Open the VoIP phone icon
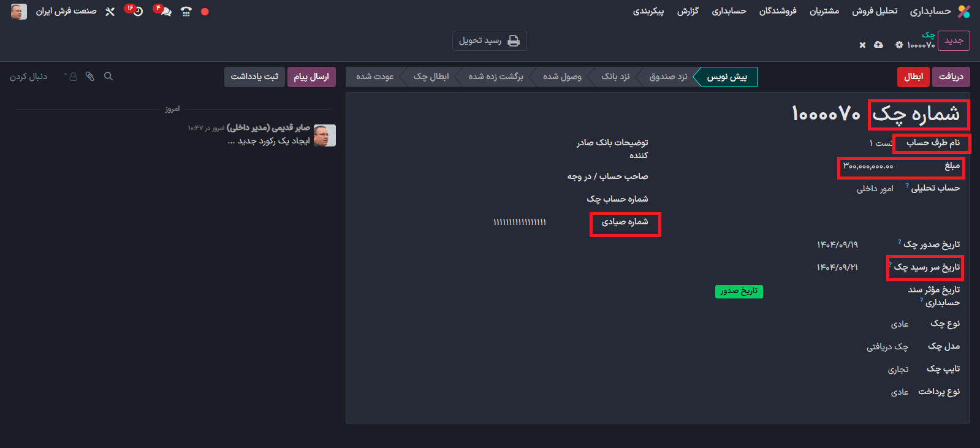This screenshot has width=980, height=448. (x=186, y=12)
